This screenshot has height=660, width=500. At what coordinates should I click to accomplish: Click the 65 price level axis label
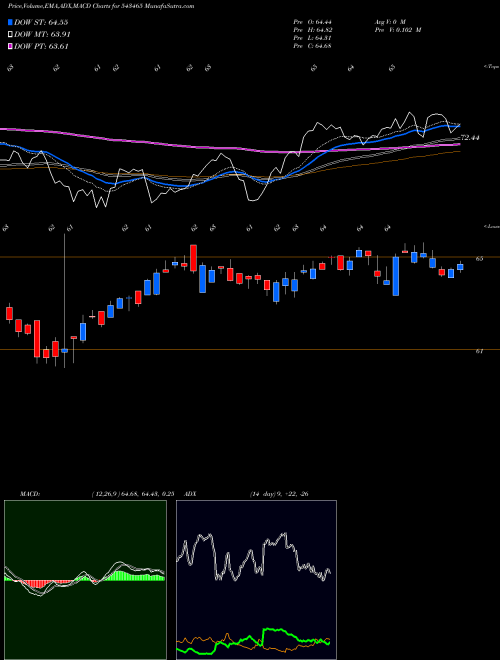[479, 259]
